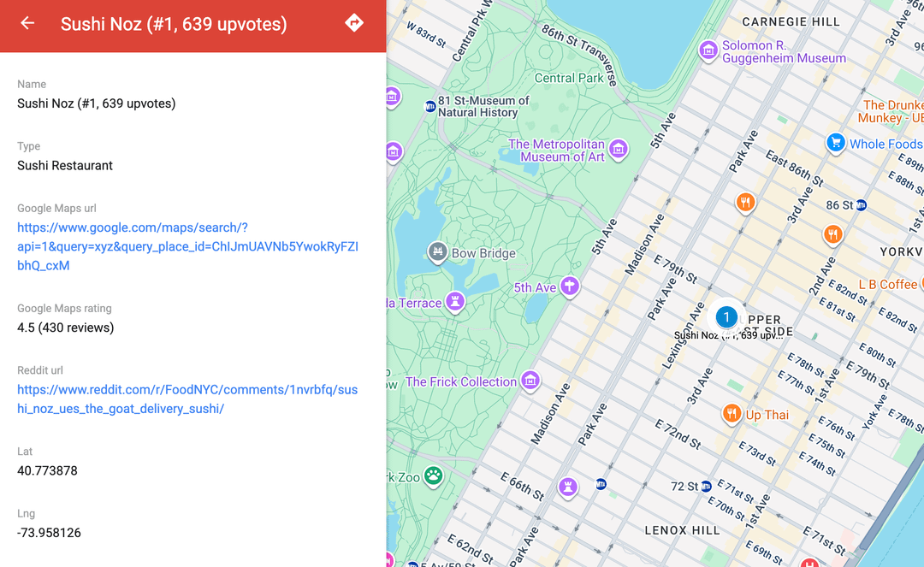Open directions using the header diamond icon
Viewport: 924px width, 567px height.
pyautogui.click(x=354, y=23)
